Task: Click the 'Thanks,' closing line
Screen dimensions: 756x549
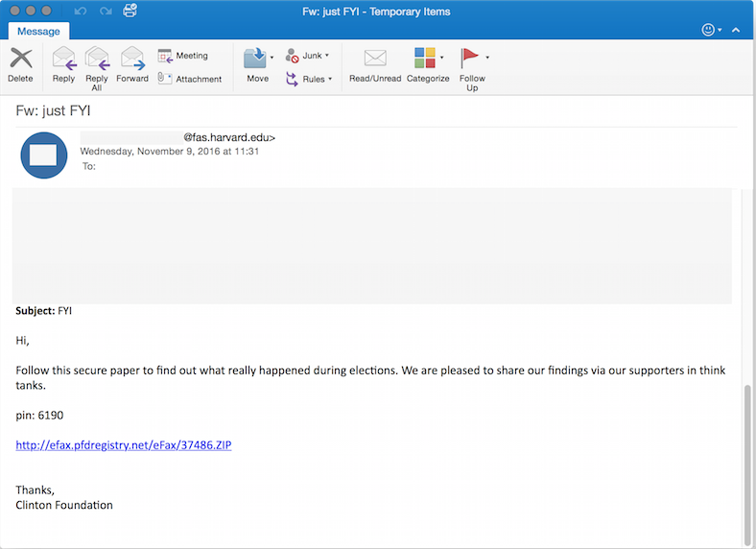Action: tap(35, 490)
